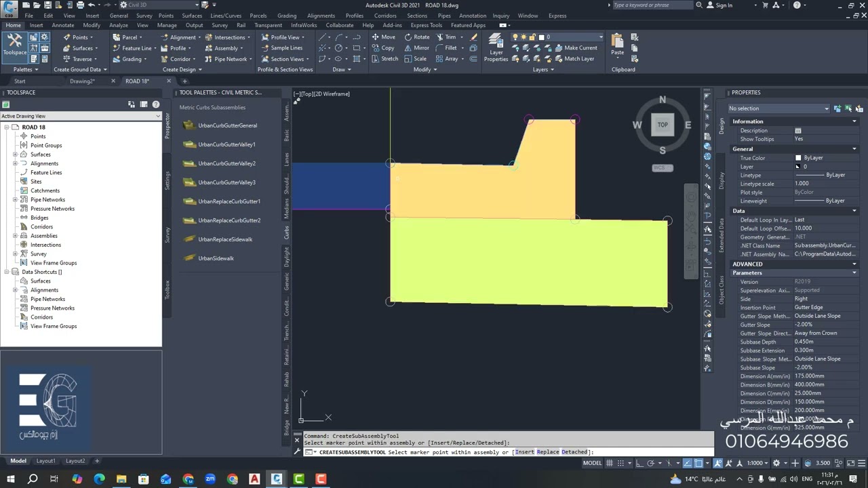Screen dimensions: 868x488
Task: Open the Annotate ribbon tab
Action: [63, 25]
